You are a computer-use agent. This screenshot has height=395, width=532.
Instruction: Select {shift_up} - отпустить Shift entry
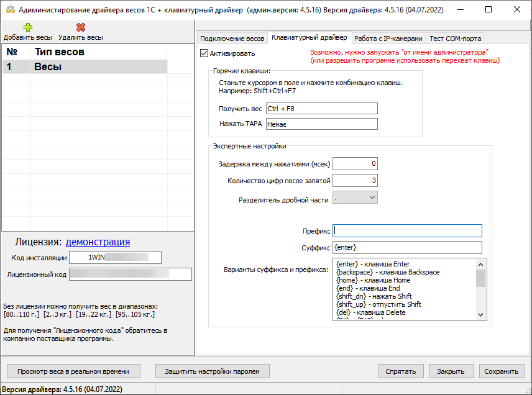(x=378, y=304)
